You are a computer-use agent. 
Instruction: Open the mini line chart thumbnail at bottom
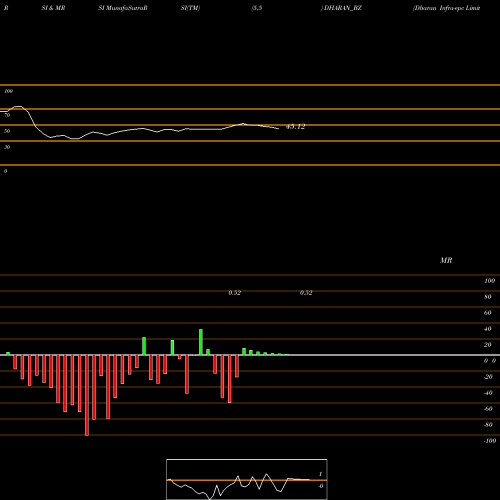(247, 479)
